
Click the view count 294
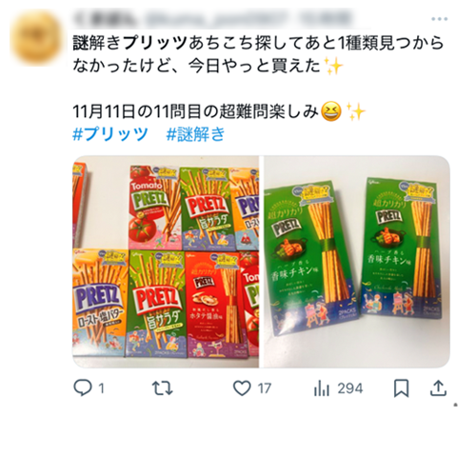pos(350,388)
